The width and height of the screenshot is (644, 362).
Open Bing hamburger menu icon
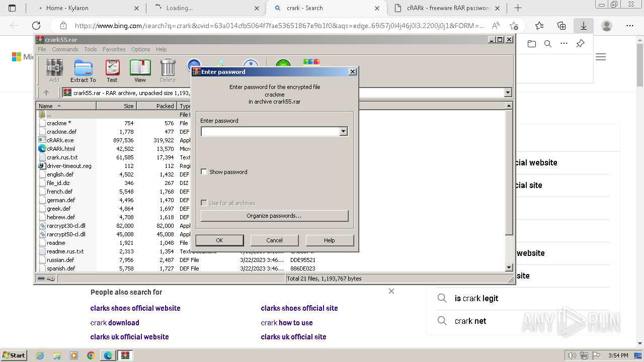point(601,57)
